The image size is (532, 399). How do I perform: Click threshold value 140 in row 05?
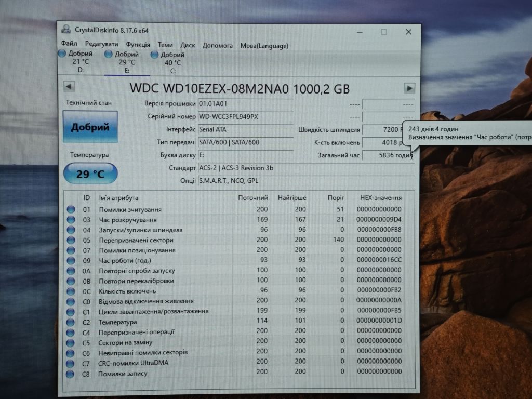click(x=339, y=240)
